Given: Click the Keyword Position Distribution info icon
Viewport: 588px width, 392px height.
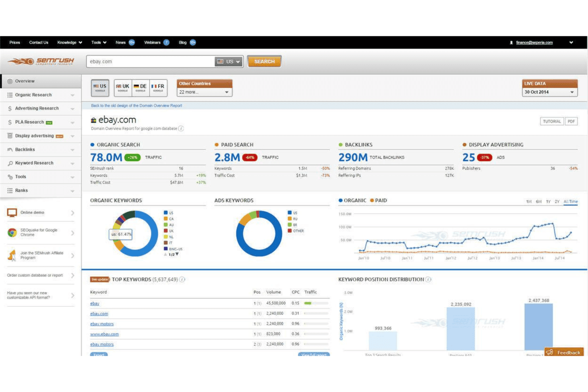Looking at the screenshot, I should [x=428, y=279].
